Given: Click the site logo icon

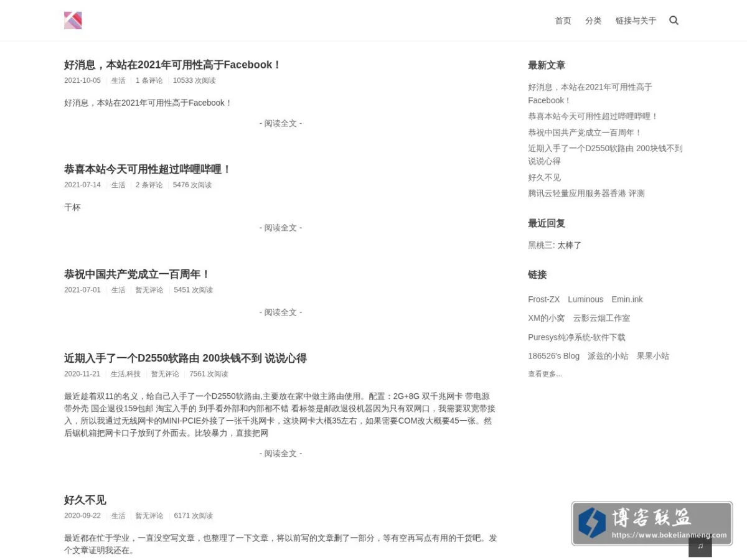Looking at the screenshot, I should point(73,21).
